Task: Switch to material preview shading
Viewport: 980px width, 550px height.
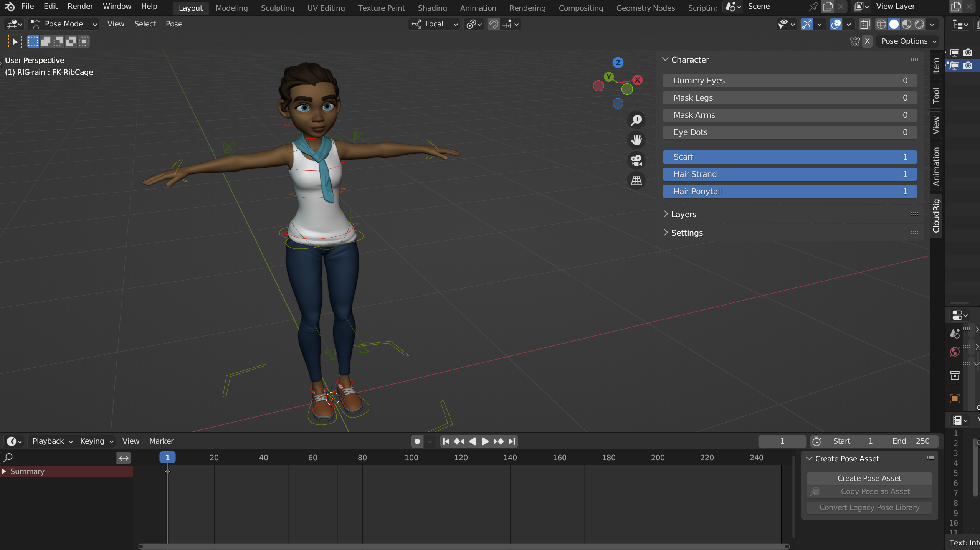Action: [907, 25]
